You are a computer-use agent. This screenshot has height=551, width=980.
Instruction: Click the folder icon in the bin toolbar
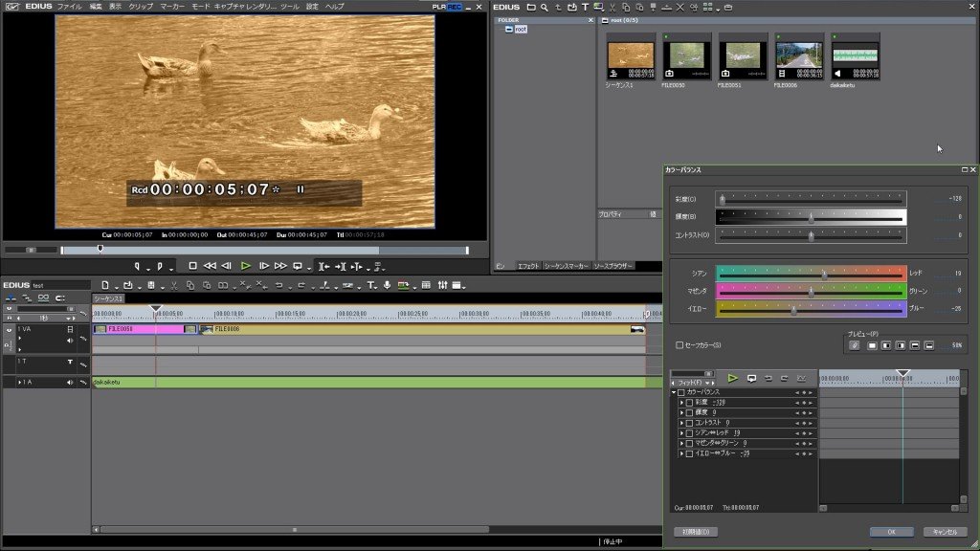pyautogui.click(x=531, y=8)
